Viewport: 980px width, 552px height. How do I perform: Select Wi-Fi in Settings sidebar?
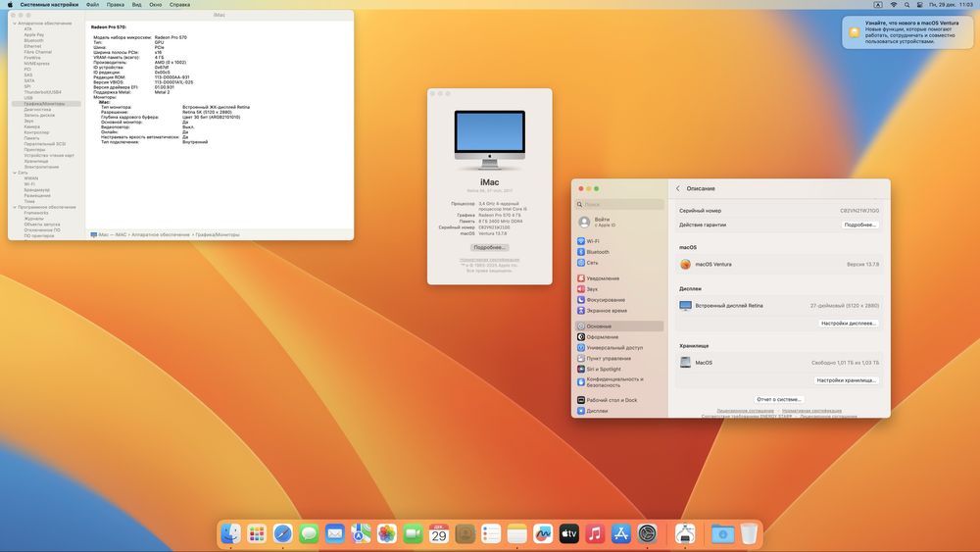coord(619,240)
